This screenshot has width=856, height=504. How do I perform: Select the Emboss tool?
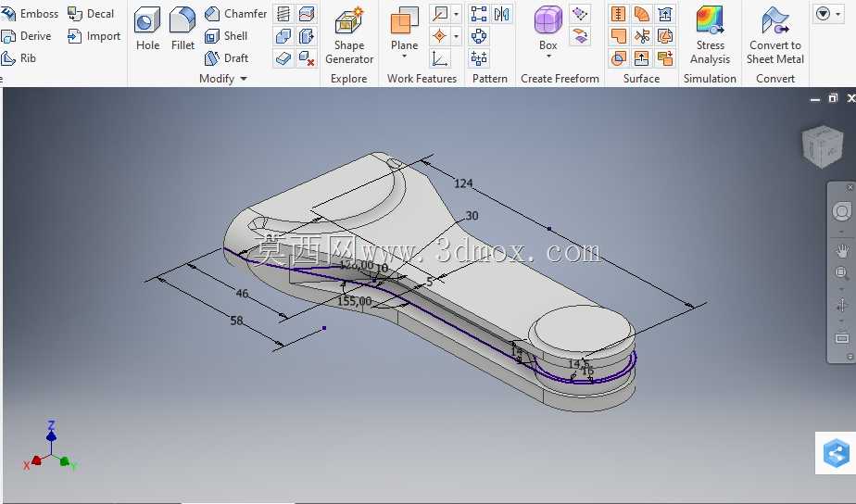(30, 14)
